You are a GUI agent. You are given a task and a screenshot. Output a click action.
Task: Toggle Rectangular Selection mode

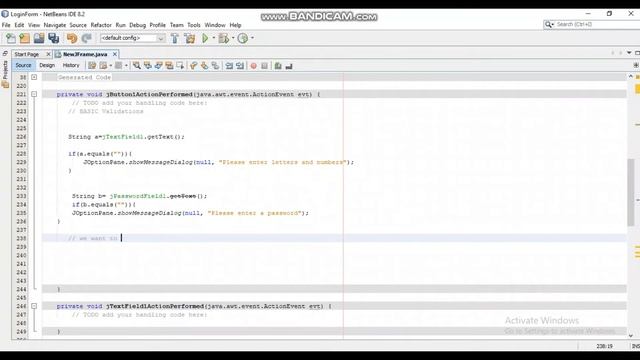180,66
